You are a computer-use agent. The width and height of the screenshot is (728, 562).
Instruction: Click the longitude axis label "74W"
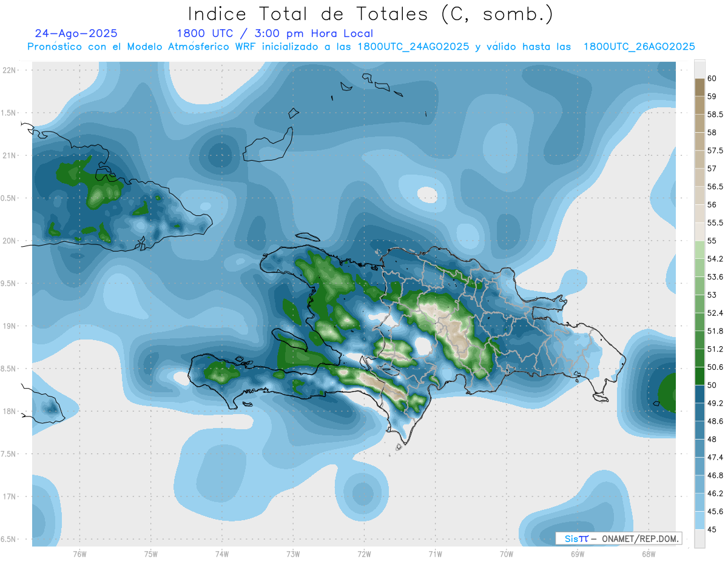coord(222,554)
